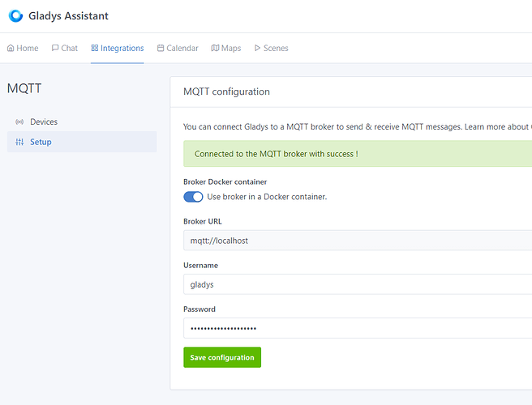The width and height of the screenshot is (532, 405).
Task: Click the Home house icon
Action: coord(11,48)
